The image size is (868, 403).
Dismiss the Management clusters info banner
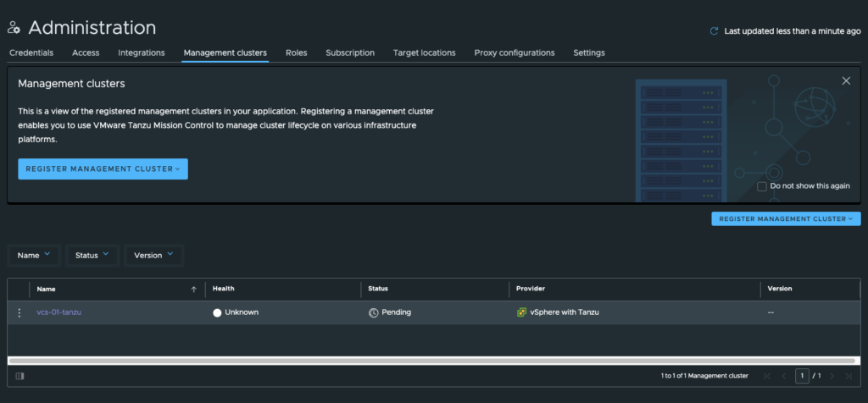(846, 80)
